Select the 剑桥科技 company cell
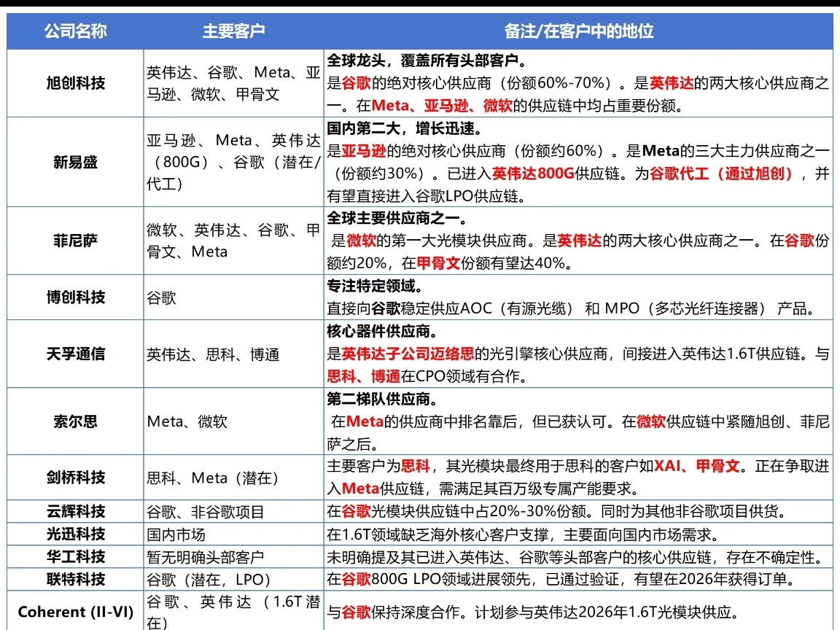840x630 pixels. (x=76, y=478)
